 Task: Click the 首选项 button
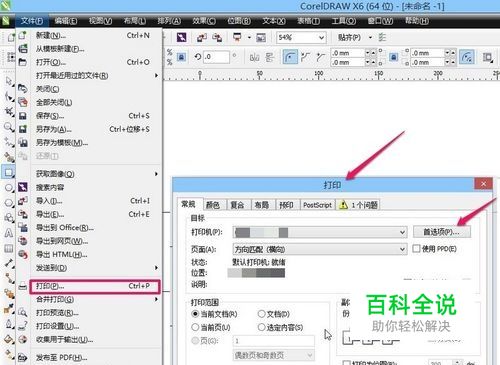click(442, 232)
